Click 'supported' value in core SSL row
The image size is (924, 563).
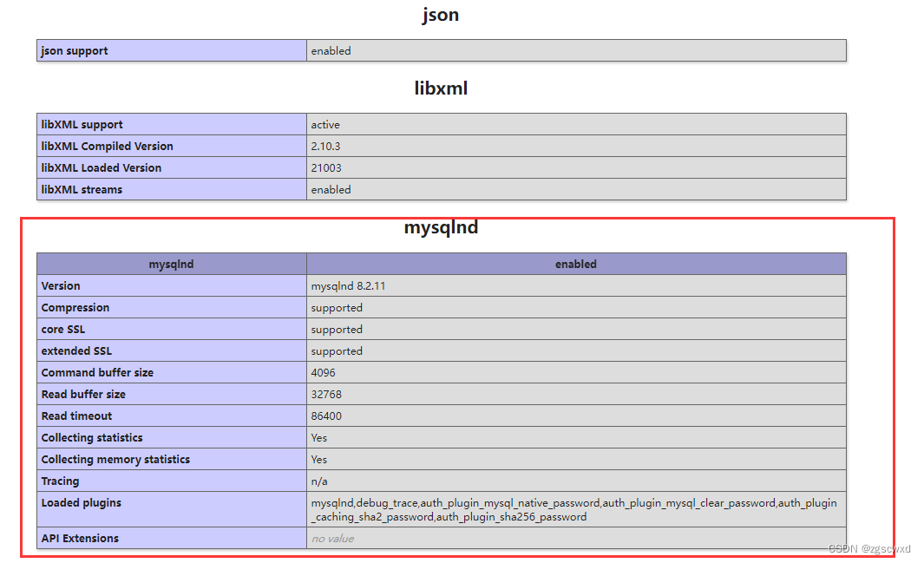pos(337,330)
